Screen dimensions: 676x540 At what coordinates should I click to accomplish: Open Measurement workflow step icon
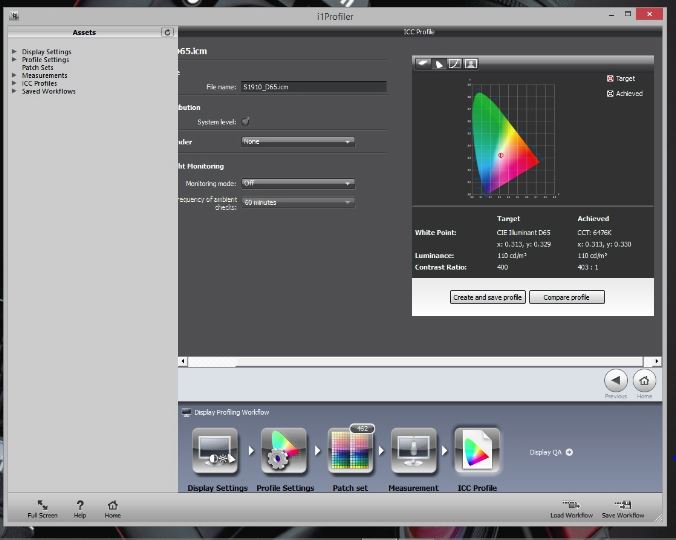413,451
